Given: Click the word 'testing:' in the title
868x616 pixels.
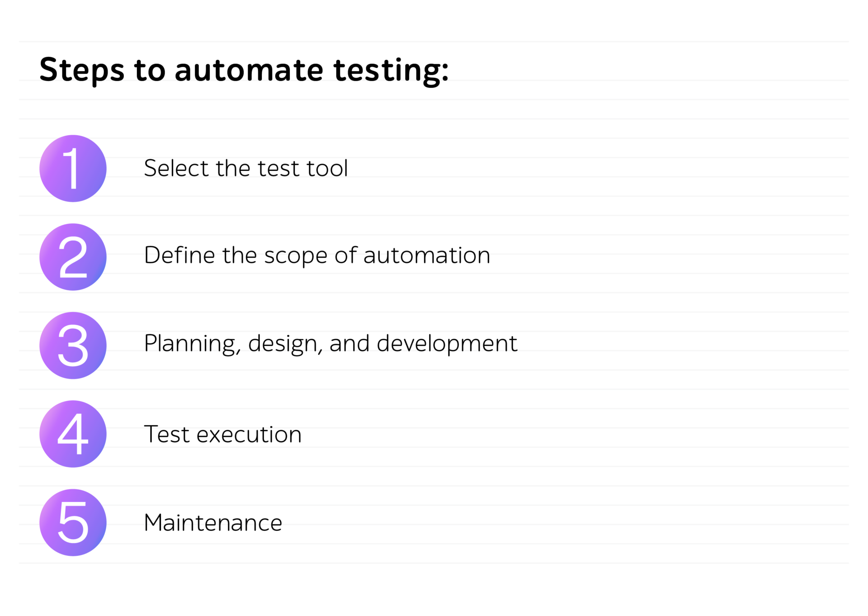Looking at the screenshot, I should pyautogui.click(x=391, y=71).
